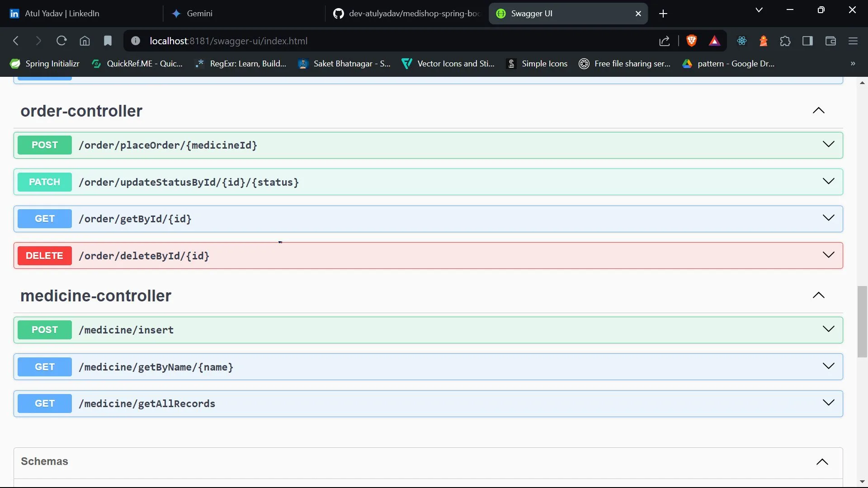Open pattern Google Drive bookmark

click(x=729, y=64)
